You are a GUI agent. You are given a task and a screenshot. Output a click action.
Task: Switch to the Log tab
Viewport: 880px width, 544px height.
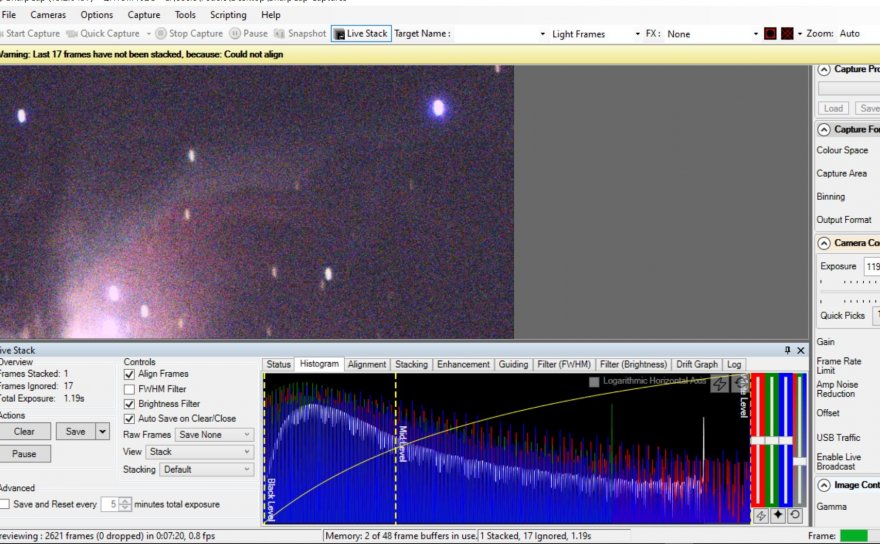tap(734, 364)
